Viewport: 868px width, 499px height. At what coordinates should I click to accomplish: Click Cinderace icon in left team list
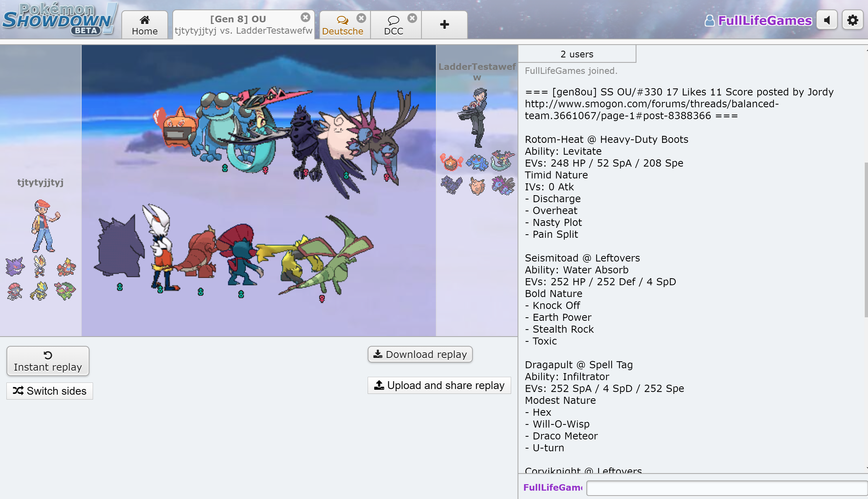40,266
